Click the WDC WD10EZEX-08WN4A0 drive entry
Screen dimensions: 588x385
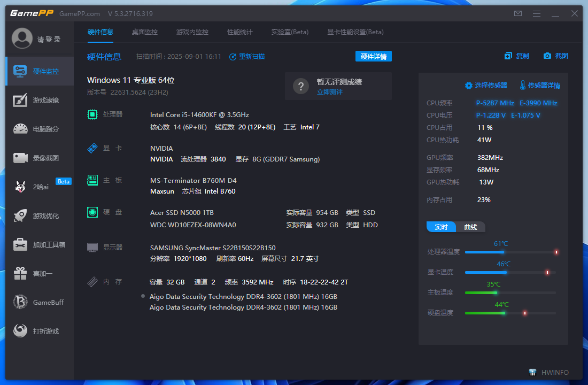[193, 225]
